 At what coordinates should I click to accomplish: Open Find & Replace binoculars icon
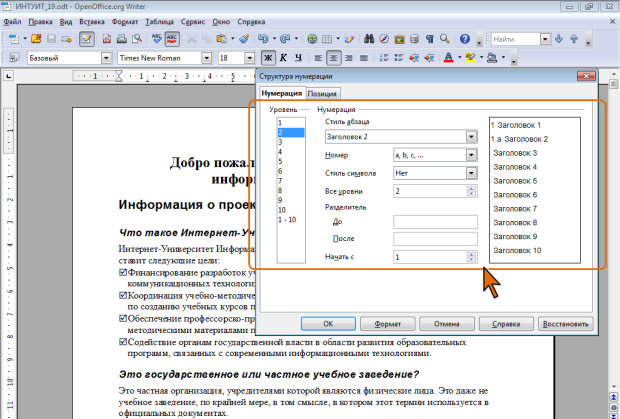[x=368, y=39]
